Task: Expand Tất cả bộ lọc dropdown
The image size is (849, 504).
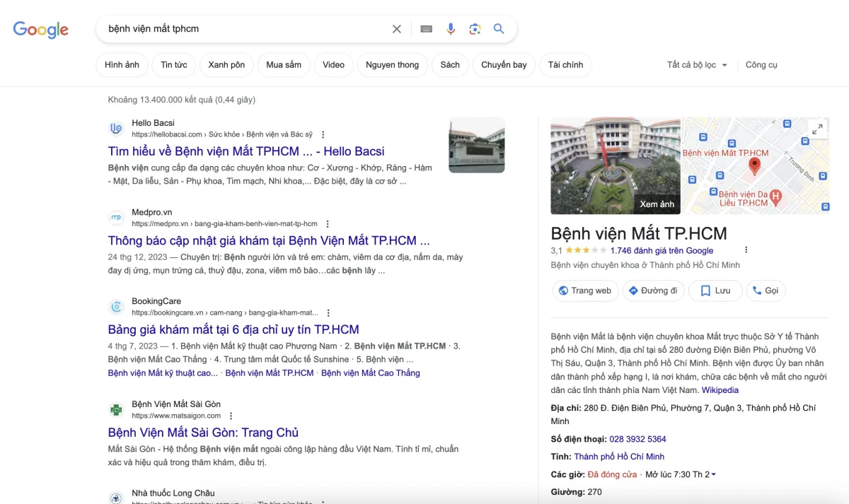Action: point(697,65)
